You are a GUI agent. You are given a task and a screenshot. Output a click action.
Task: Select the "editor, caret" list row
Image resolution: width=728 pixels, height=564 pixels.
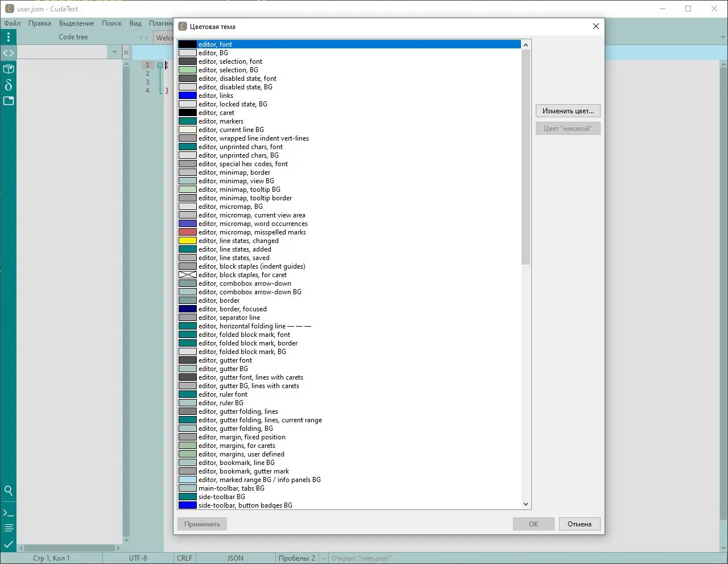pyautogui.click(x=349, y=113)
